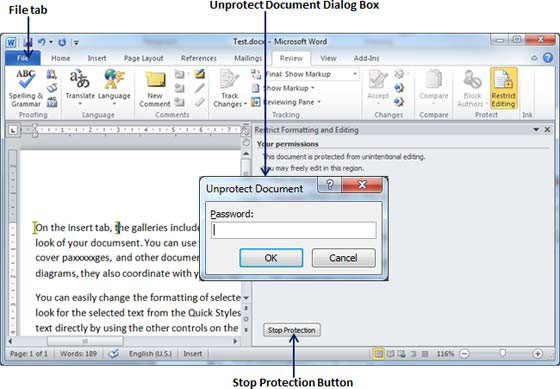Click the Start Inking icon in Comments
Screen dimensions: 560x389
click(200, 74)
